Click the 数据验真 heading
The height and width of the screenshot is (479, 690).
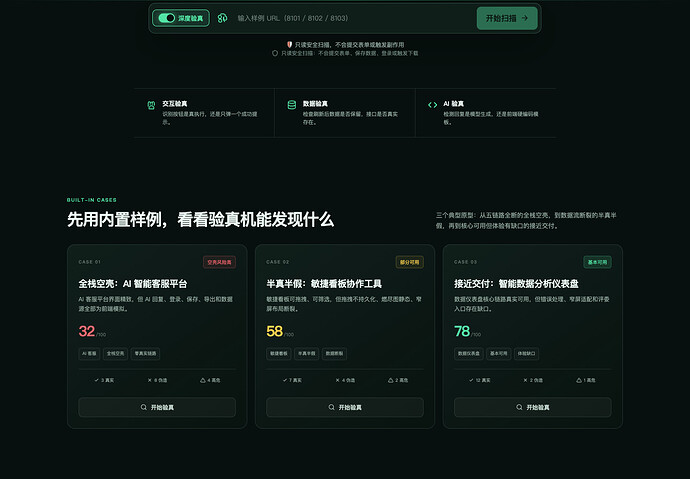coord(315,104)
